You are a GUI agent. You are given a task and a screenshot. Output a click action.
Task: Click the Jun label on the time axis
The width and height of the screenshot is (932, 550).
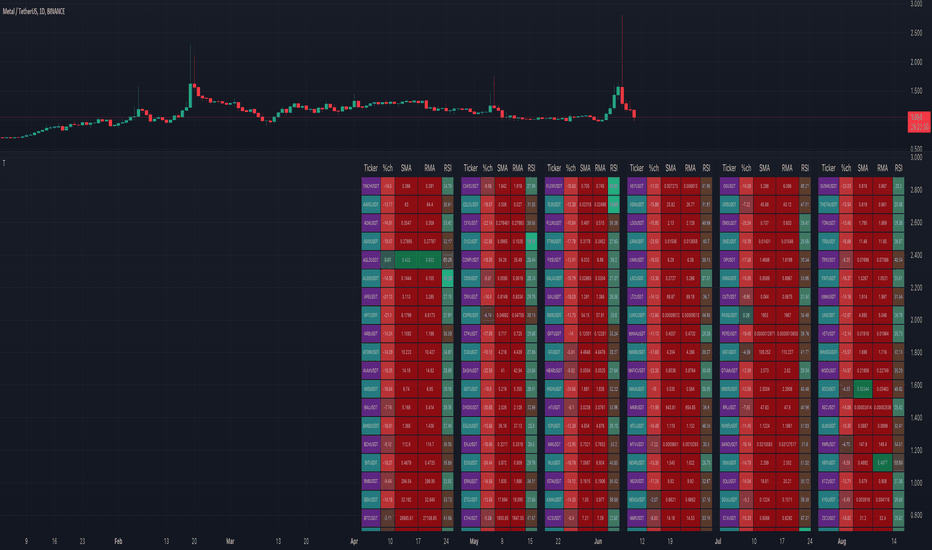[598, 541]
